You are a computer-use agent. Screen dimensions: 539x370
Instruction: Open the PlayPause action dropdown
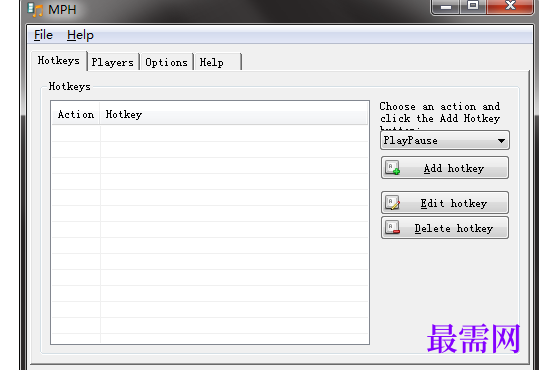[445, 140]
